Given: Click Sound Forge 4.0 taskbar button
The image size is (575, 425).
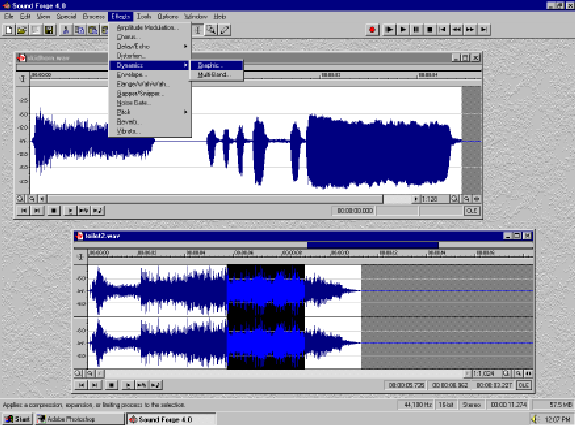Looking at the screenshot, I should click(171, 419).
